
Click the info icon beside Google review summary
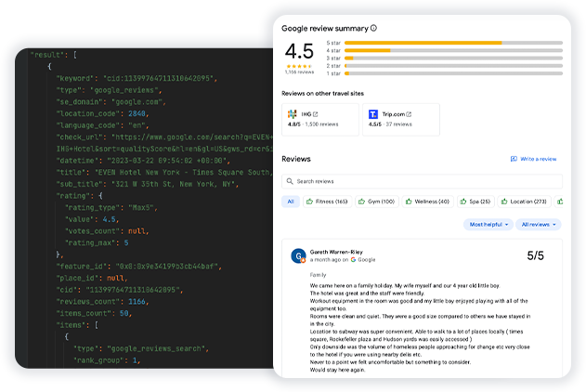tap(373, 28)
